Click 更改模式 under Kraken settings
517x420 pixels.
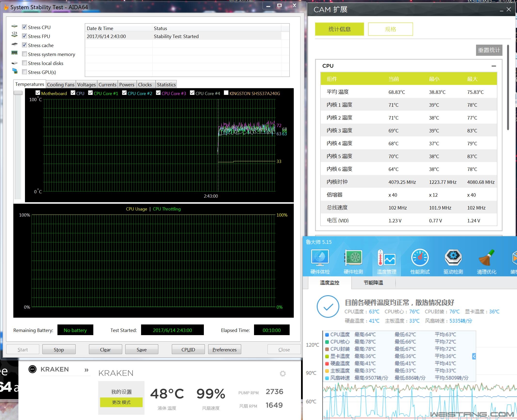[121, 402]
